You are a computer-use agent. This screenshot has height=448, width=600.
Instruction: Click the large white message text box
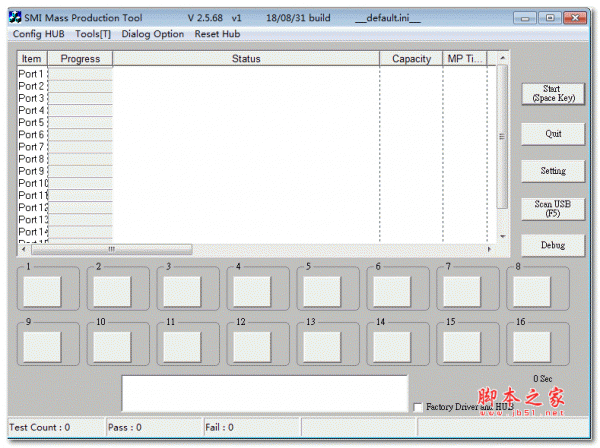point(265,394)
